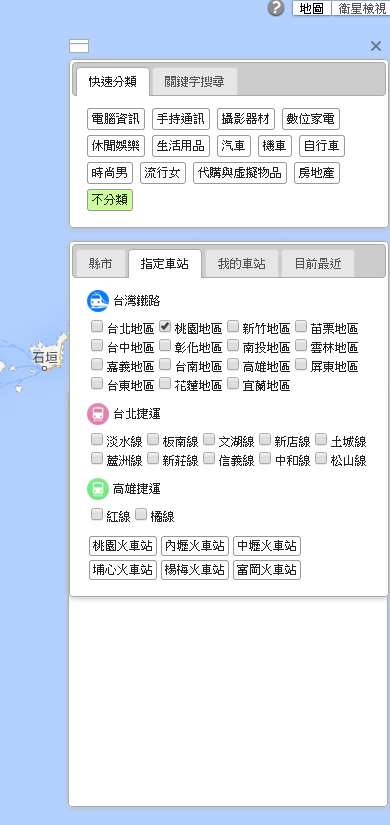Check the 苗栗地區 checkbox
Image resolution: width=390 pixels, height=825 pixels.
point(301,327)
